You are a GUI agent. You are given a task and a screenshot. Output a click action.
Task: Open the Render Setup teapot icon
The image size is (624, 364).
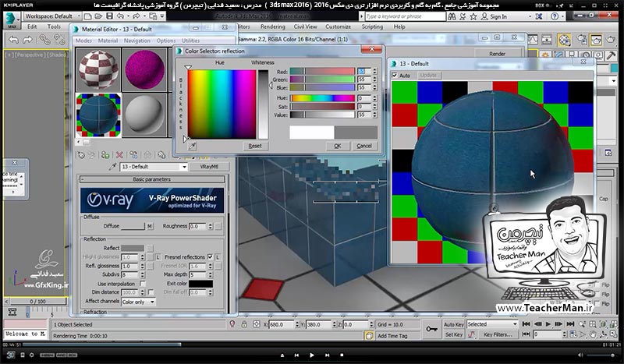click(581, 40)
